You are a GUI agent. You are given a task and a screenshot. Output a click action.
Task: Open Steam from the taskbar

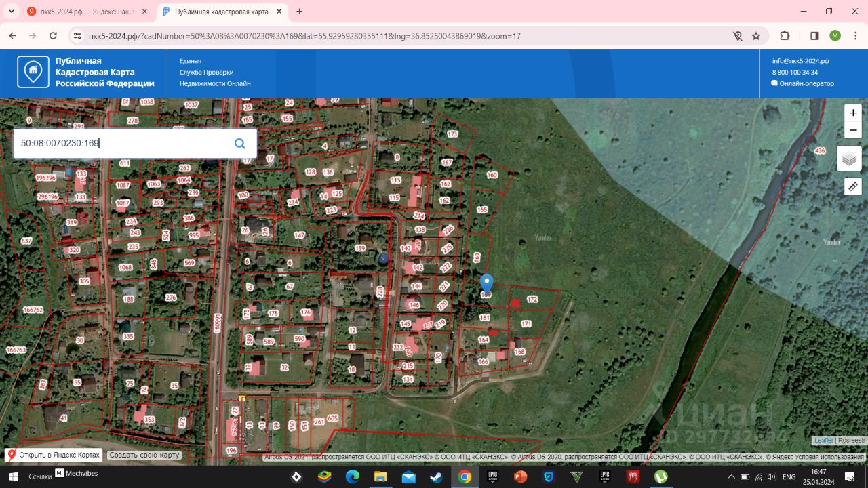click(437, 476)
